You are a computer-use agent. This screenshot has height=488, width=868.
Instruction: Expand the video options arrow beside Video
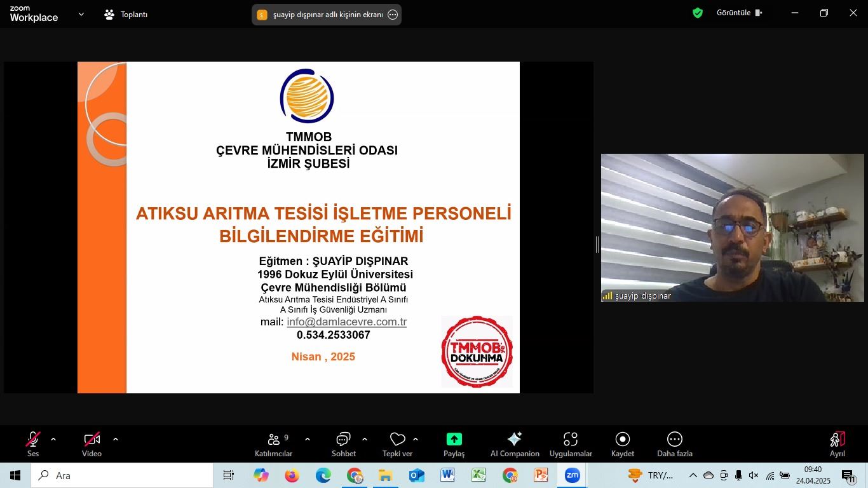116,439
